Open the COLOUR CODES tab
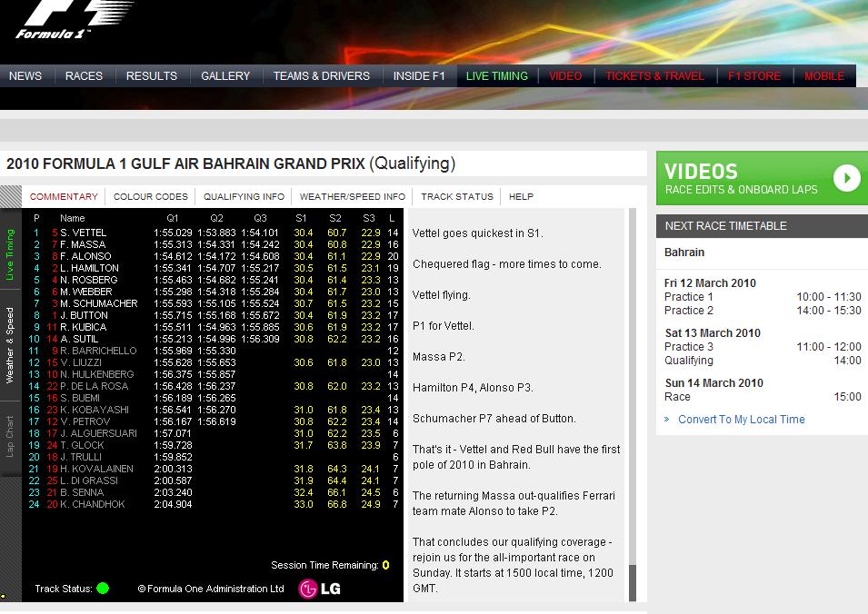Image resolution: width=868 pixels, height=614 pixels. pyautogui.click(x=151, y=196)
